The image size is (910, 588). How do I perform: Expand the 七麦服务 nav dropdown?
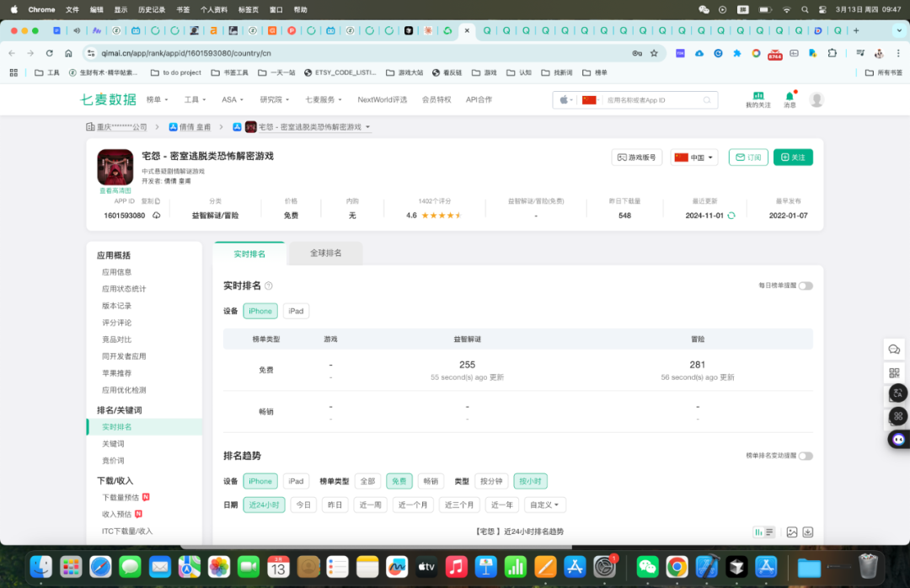click(x=324, y=100)
